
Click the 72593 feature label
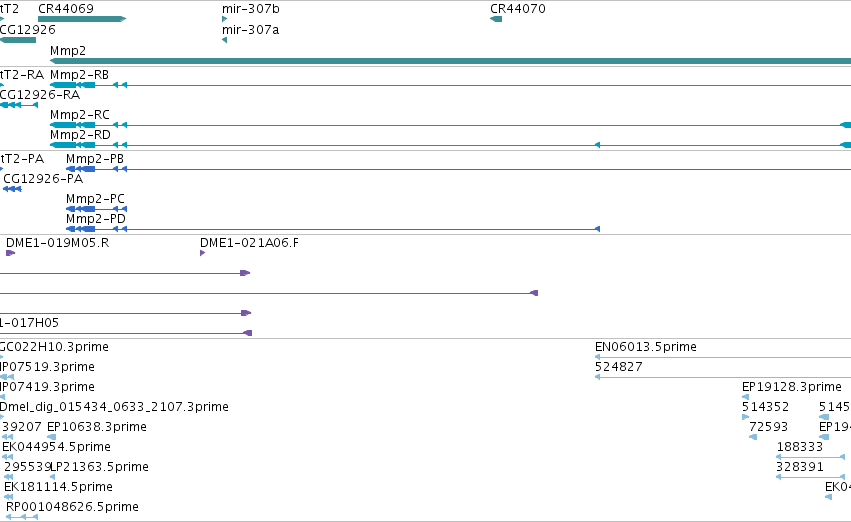point(769,427)
